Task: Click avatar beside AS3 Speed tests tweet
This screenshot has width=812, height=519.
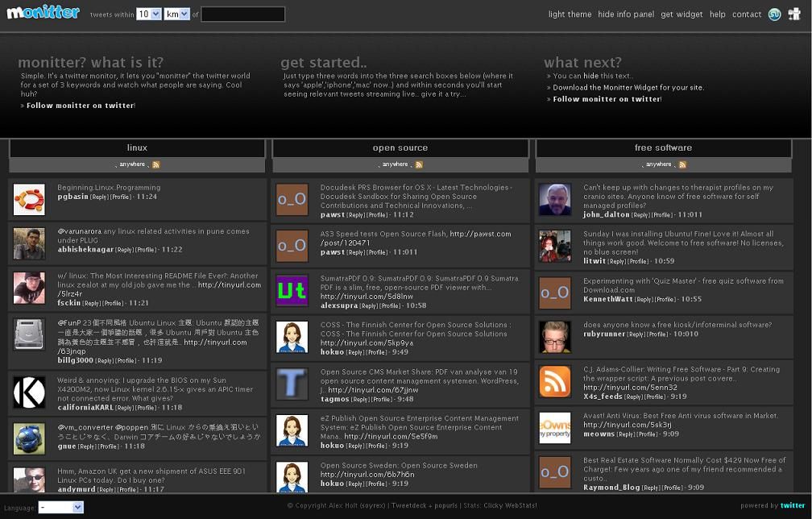Action: 292,246
